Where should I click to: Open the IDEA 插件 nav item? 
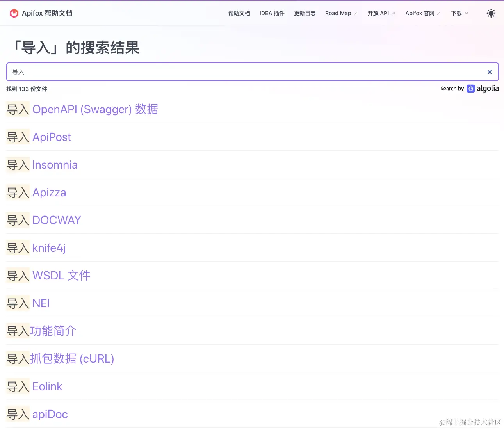[272, 13]
